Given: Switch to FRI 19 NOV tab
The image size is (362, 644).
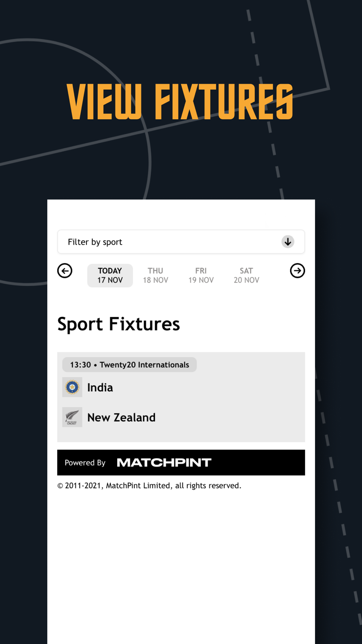Looking at the screenshot, I should [201, 275].
